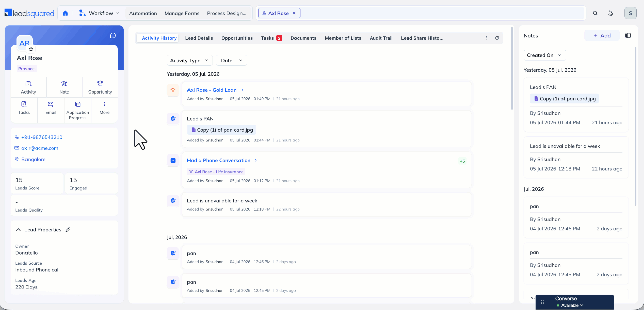644x310 pixels.
Task: Switch to Lead Details tab
Action: coord(199,38)
